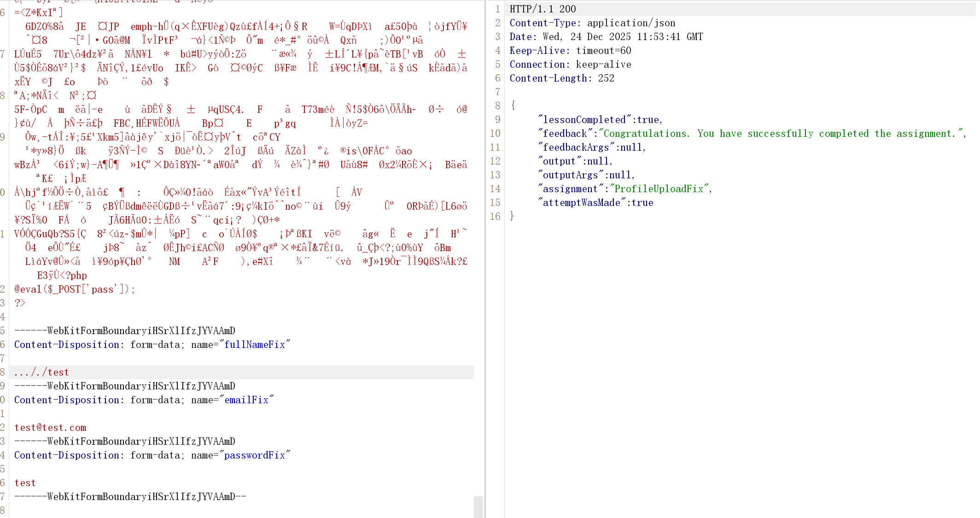Click the '.../././test' fullNameFix value line
Viewport: 980px width, 518px height.
(x=41, y=372)
